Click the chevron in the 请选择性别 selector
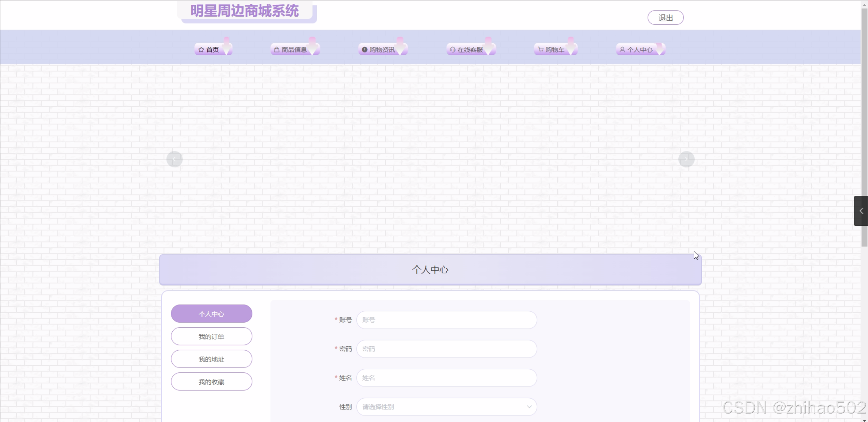This screenshot has width=868, height=422. (x=529, y=407)
